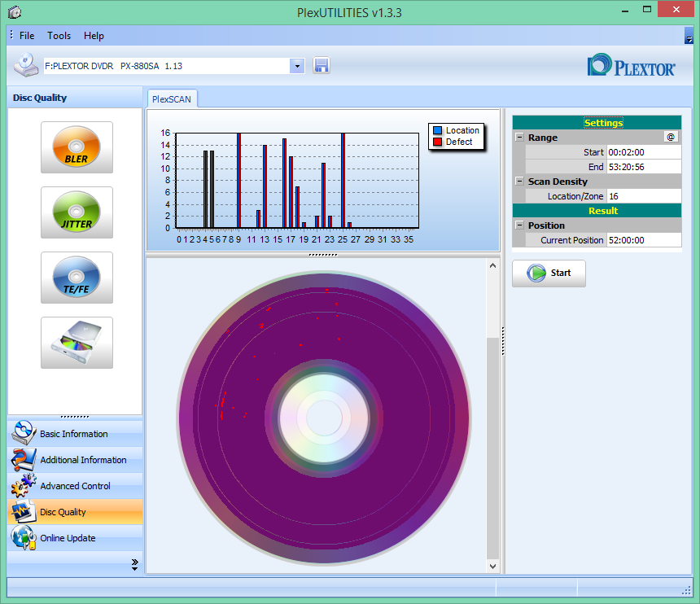Open the File menu
The image size is (700, 604).
[27, 36]
